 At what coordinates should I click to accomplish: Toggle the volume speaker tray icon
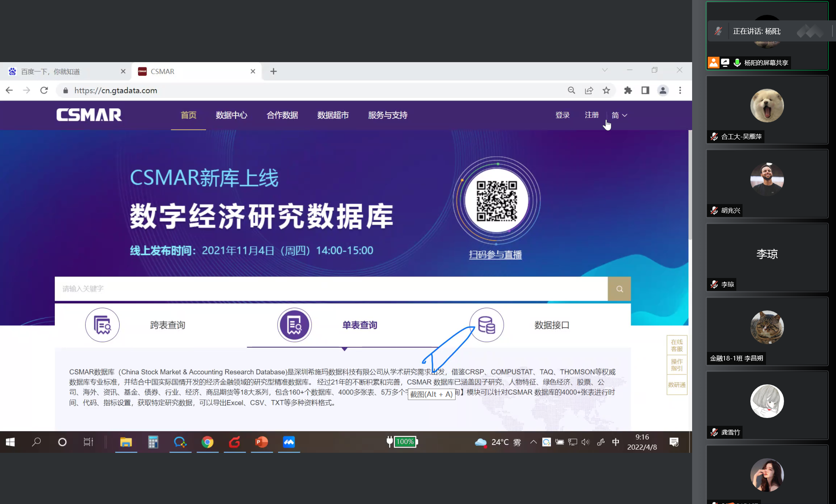coord(585,442)
